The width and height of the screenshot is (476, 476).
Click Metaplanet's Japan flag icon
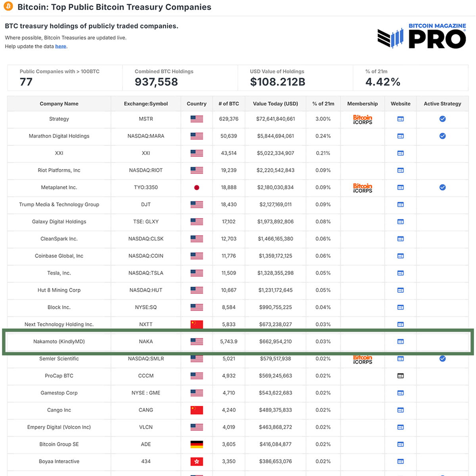click(197, 188)
